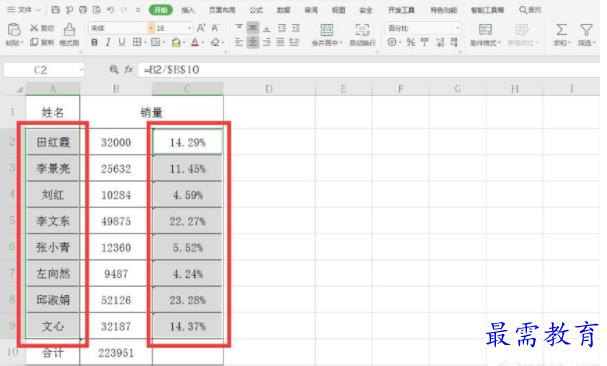Open the 开发工具 (Developer Tools) tab

coord(401,10)
